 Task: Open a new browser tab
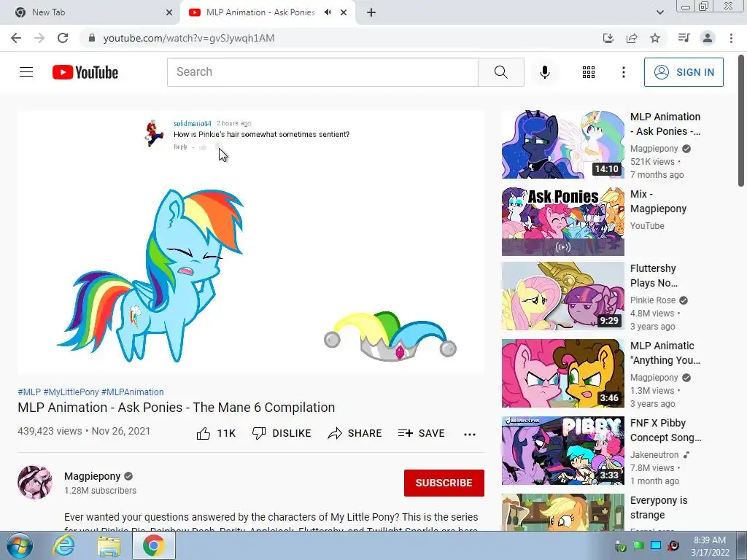[371, 12]
